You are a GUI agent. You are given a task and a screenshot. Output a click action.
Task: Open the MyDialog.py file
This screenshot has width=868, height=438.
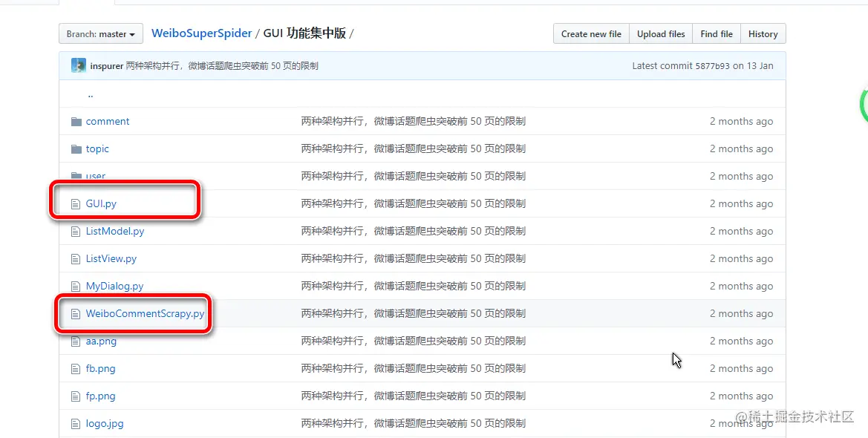(114, 287)
